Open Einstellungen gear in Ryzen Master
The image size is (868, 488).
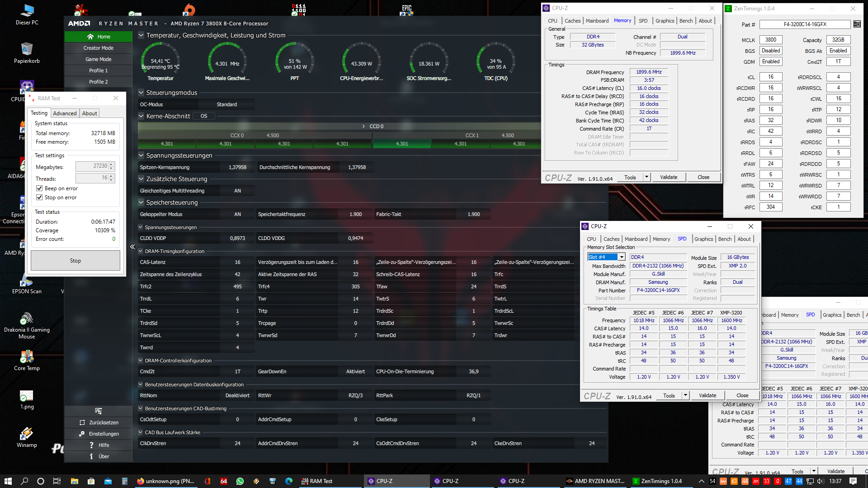point(82,434)
